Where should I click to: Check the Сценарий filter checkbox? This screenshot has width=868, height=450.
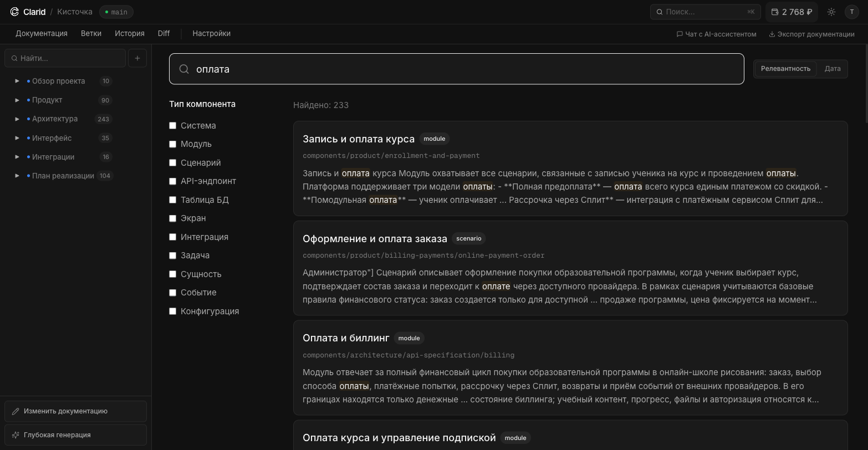[x=172, y=162]
